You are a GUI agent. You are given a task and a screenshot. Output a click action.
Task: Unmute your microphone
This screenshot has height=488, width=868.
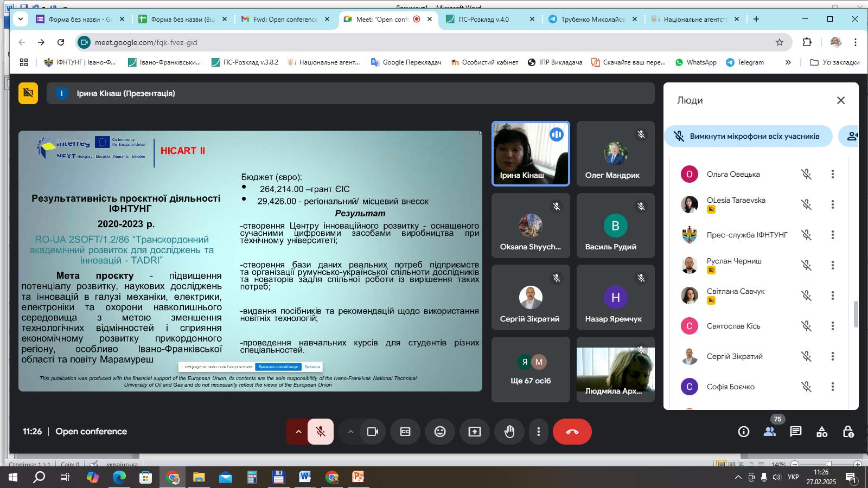pyautogui.click(x=321, y=432)
